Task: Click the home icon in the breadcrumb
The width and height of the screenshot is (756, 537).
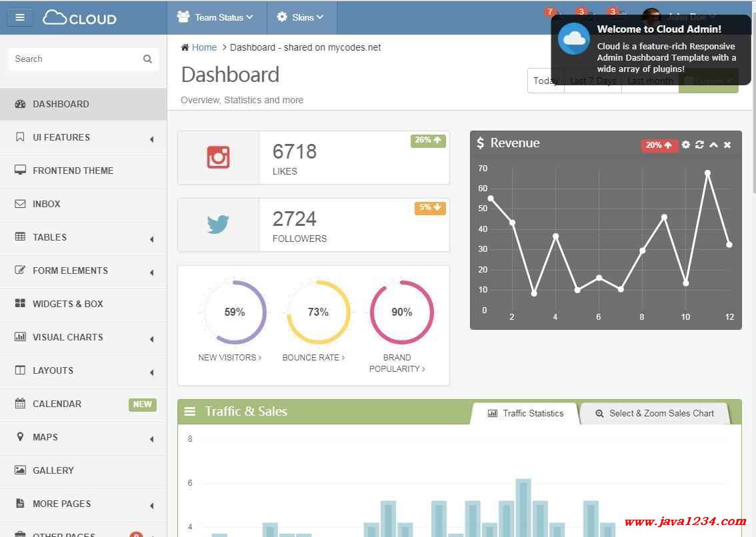Action: tap(185, 47)
